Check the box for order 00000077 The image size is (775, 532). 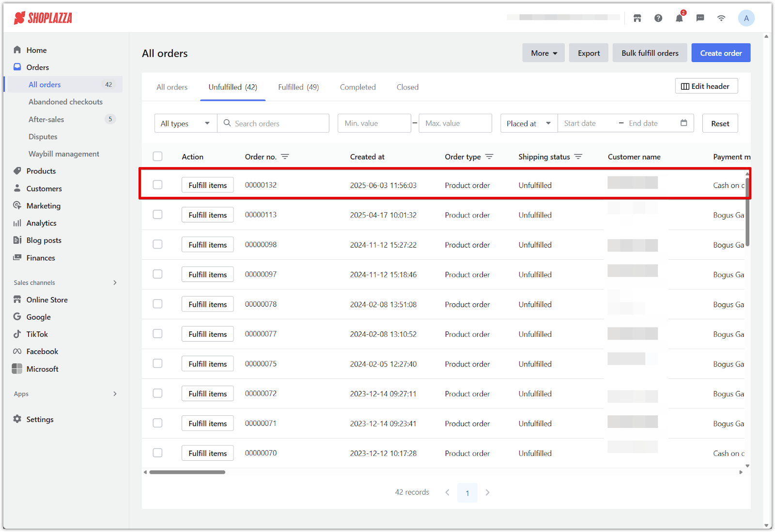tap(157, 333)
